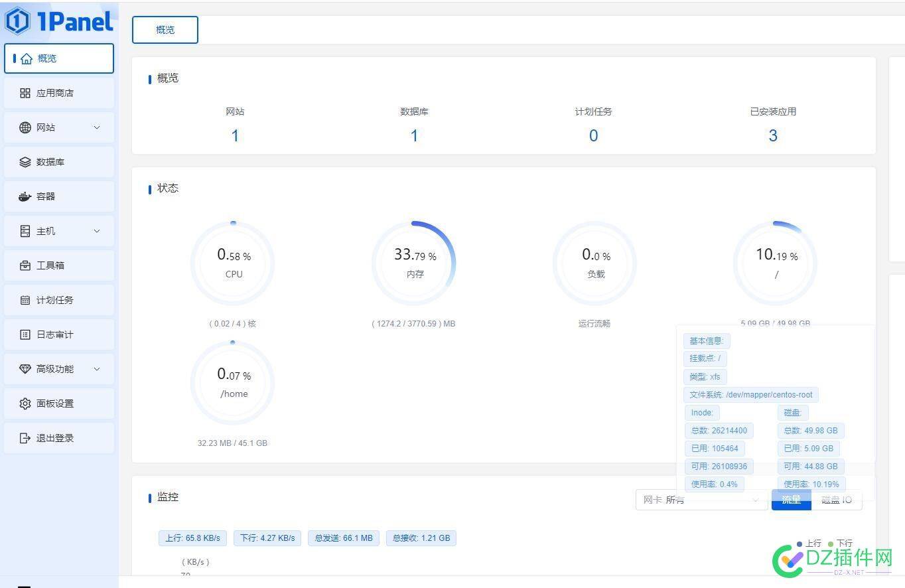The image size is (905, 588).
Task: Click the 32.23 MB / 45.1 GB text
Action: pos(232,443)
